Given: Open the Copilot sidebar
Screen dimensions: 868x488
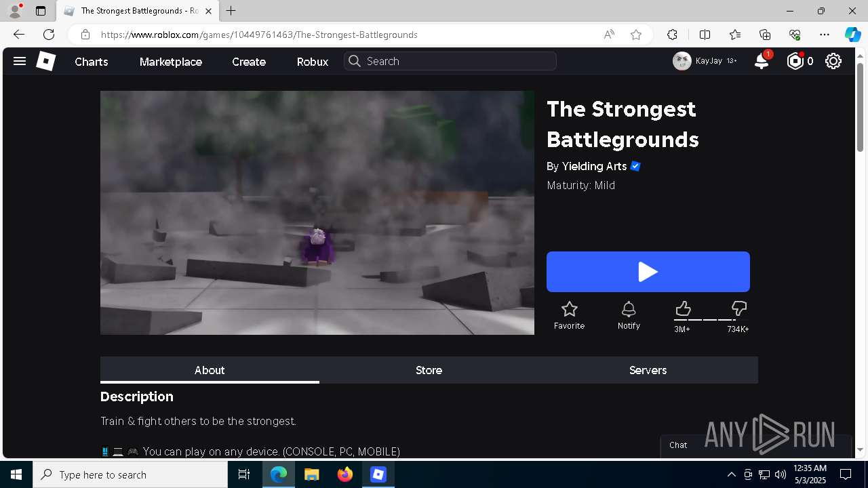Looking at the screenshot, I should tap(852, 35).
